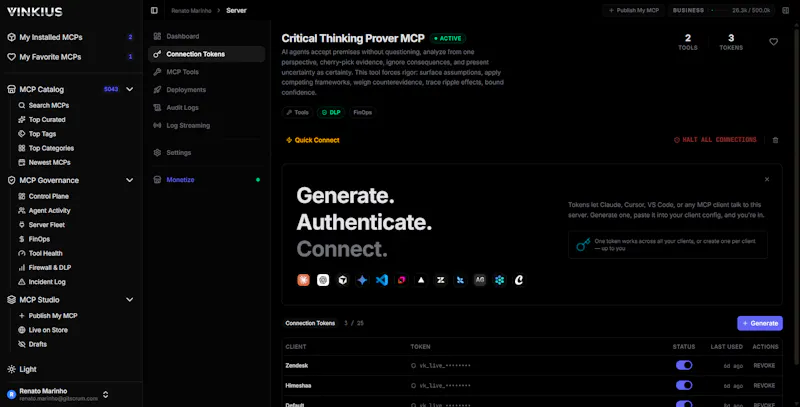
Task: Switch to the MCP Tools tab
Action: click(207, 72)
